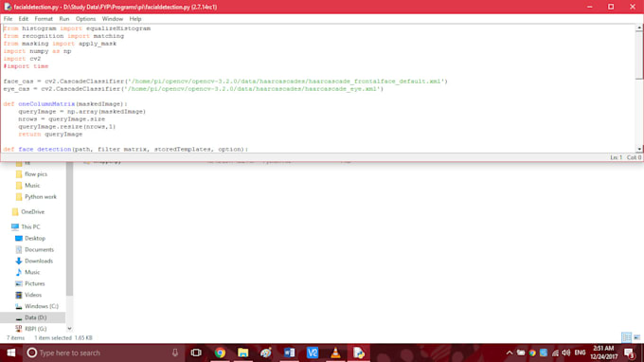Screen dimensions: 644x362
Task: Click the This PC computer icon
Action: (x=15, y=226)
